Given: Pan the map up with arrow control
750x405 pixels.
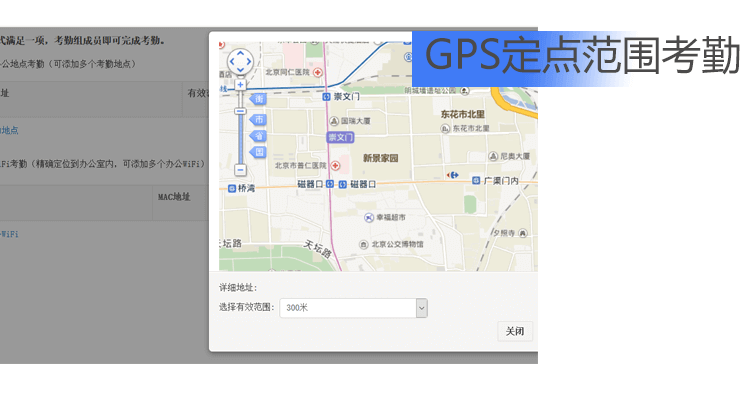Looking at the screenshot, I should (x=240, y=52).
